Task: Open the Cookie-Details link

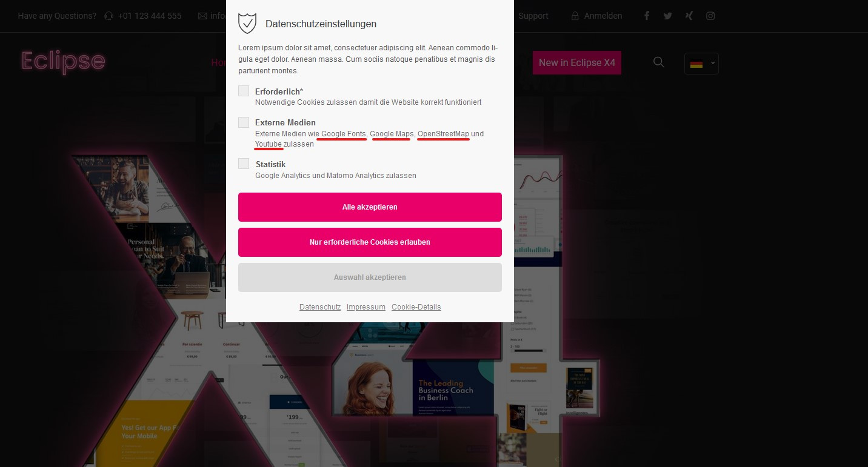Action: click(416, 307)
